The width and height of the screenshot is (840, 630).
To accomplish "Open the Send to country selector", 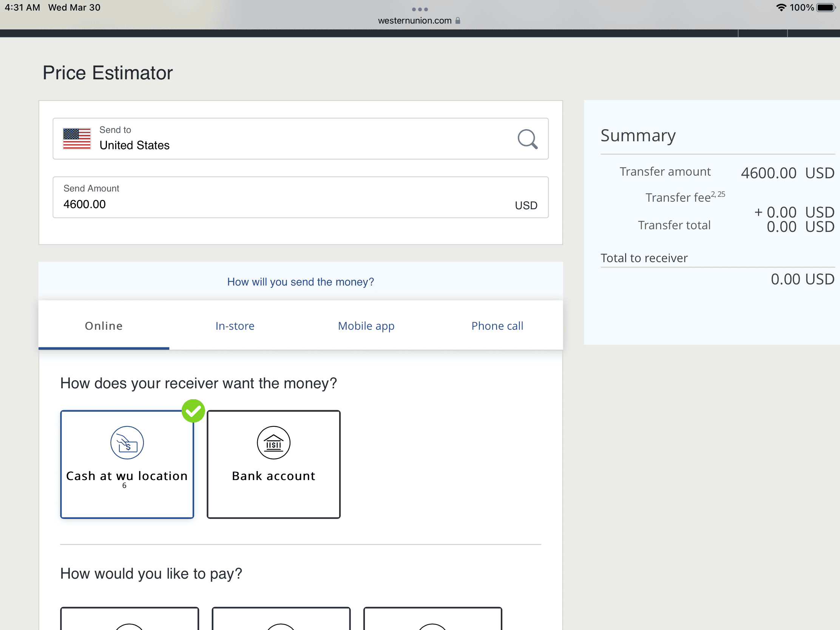I will click(x=300, y=139).
